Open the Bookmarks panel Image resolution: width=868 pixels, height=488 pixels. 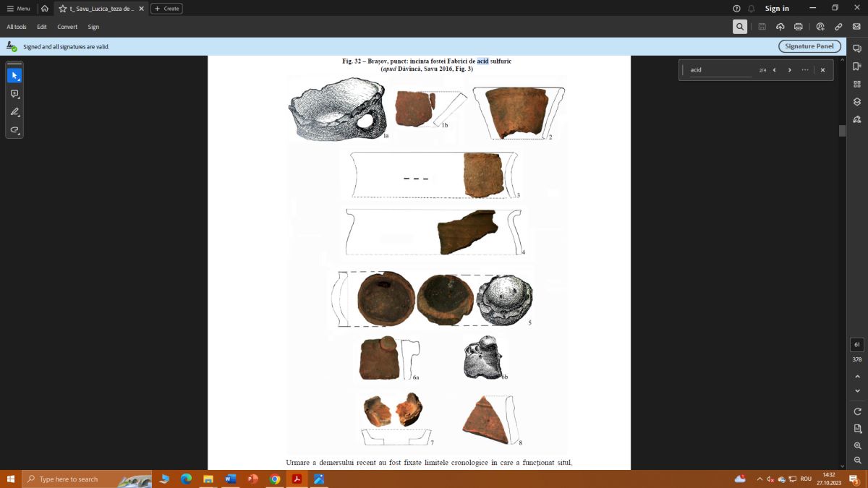pyautogui.click(x=857, y=66)
